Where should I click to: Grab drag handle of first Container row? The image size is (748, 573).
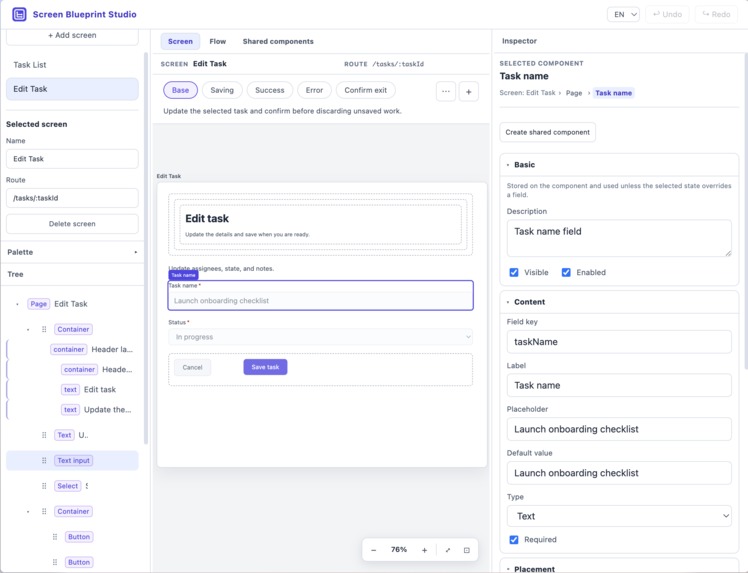[x=44, y=329]
